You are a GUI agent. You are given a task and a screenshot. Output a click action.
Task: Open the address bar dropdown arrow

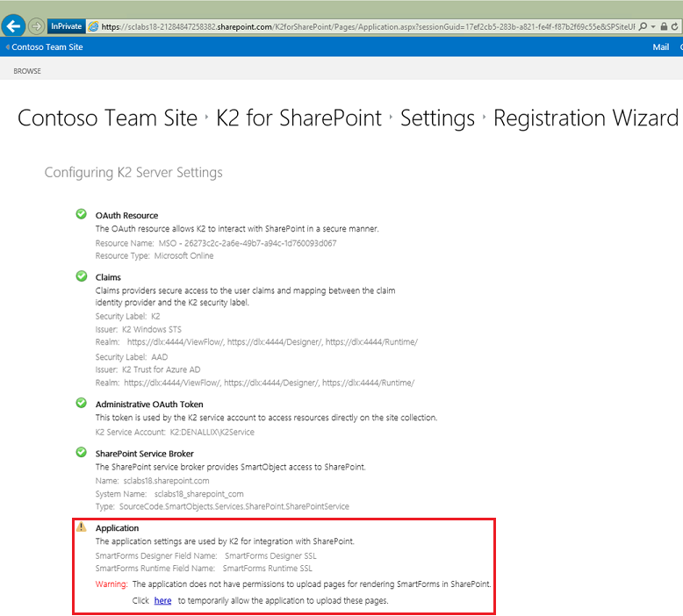(x=653, y=26)
